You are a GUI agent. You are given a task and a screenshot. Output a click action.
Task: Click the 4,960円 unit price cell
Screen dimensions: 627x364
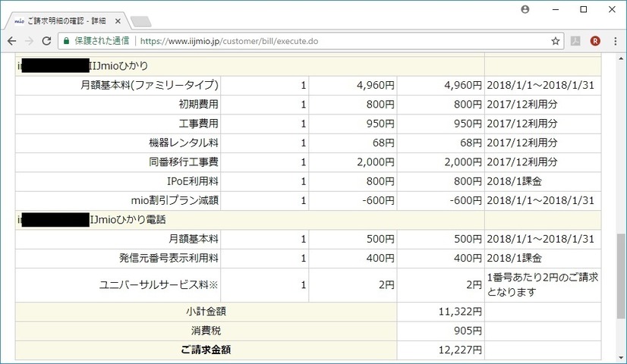pyautogui.click(x=376, y=85)
